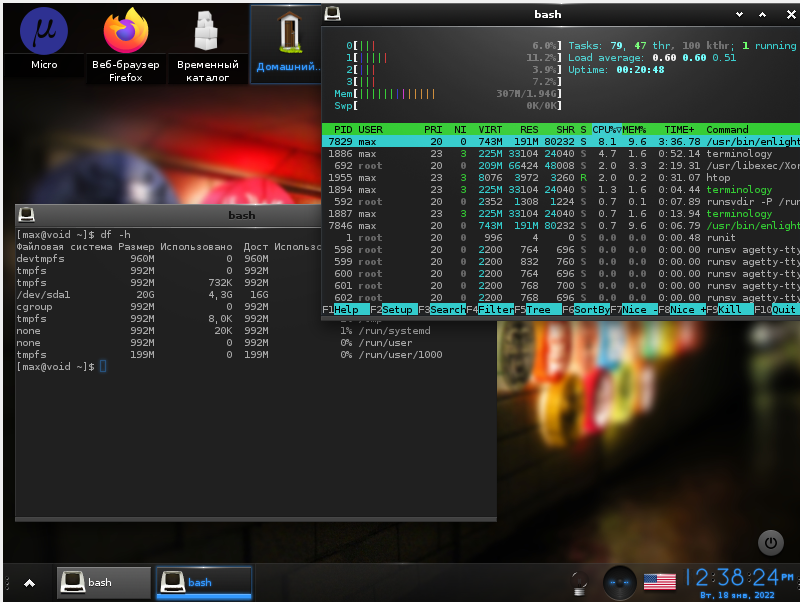
Task: Click Uptime value 00:20:48
Action: 640,70
